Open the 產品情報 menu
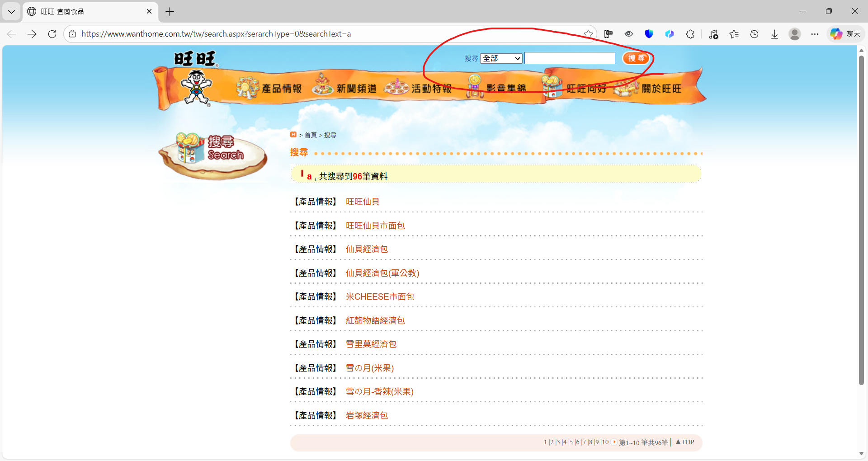 pos(270,87)
